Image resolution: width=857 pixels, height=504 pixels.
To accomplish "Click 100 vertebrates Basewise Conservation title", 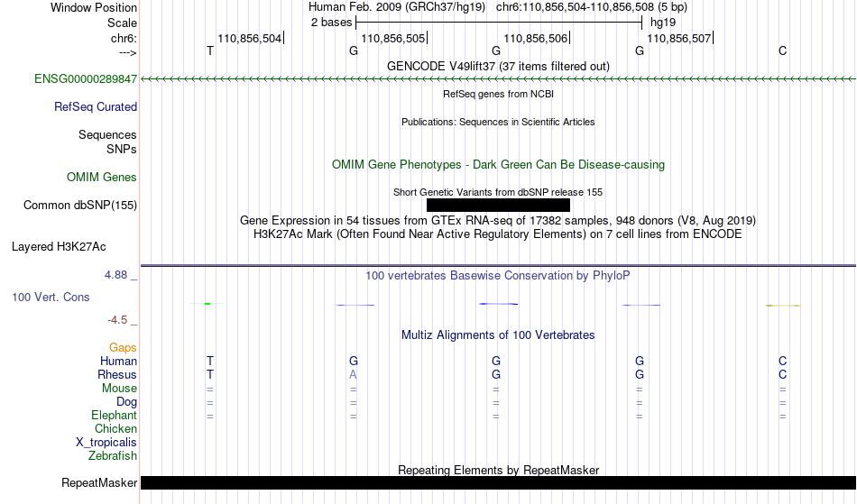I will click(498, 275).
